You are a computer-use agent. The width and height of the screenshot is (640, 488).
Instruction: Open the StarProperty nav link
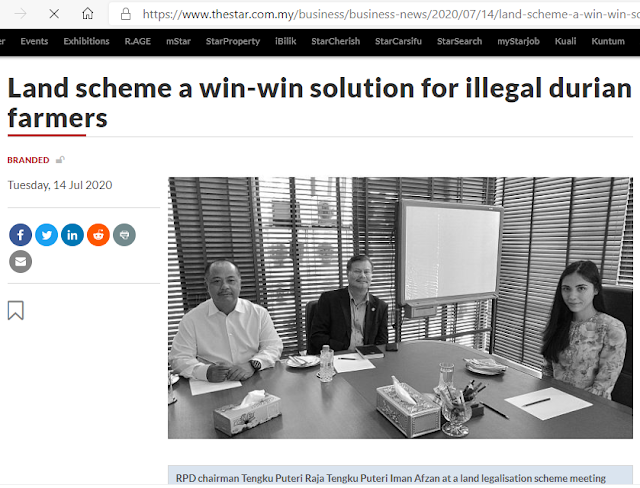pyautogui.click(x=233, y=41)
